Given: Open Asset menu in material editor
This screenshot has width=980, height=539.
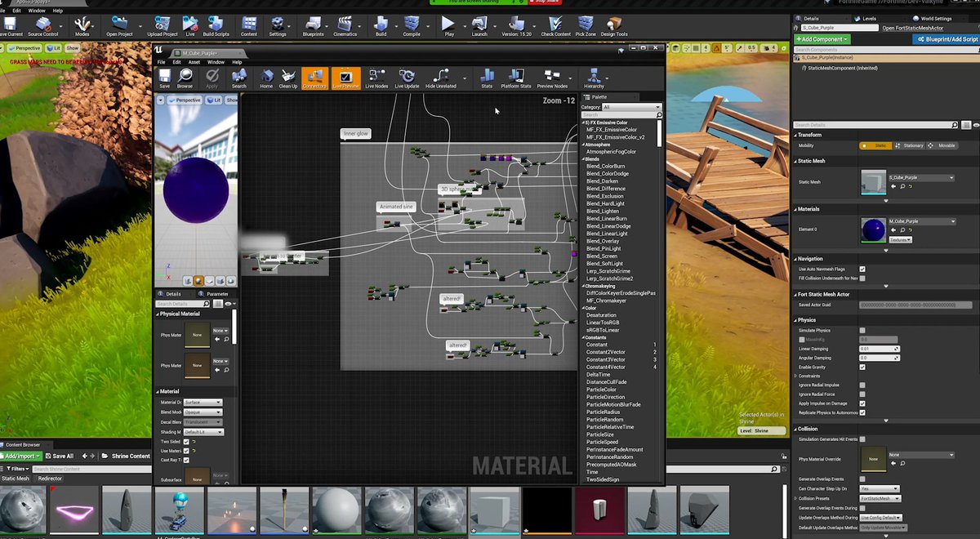Looking at the screenshot, I should pos(194,62).
